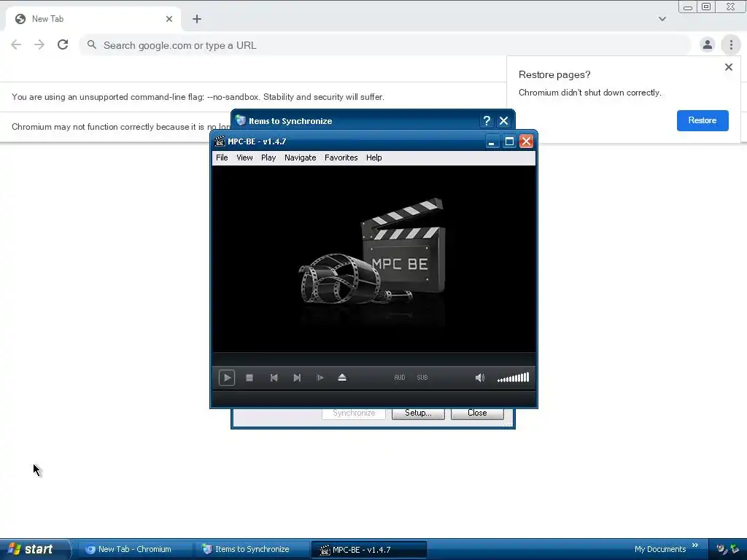Click the MPC-BE title bar app icon
This screenshot has height=560, width=747.
point(220,141)
